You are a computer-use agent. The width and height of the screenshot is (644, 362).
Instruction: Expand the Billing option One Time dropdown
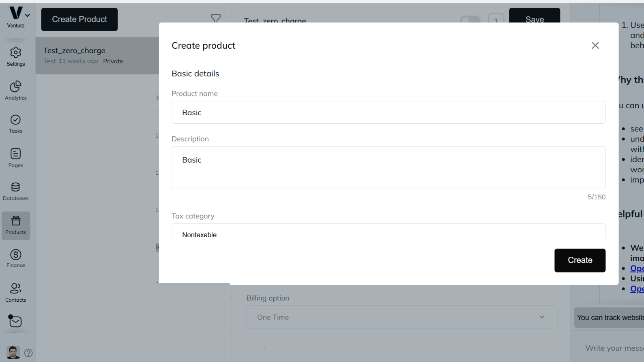coord(402,317)
